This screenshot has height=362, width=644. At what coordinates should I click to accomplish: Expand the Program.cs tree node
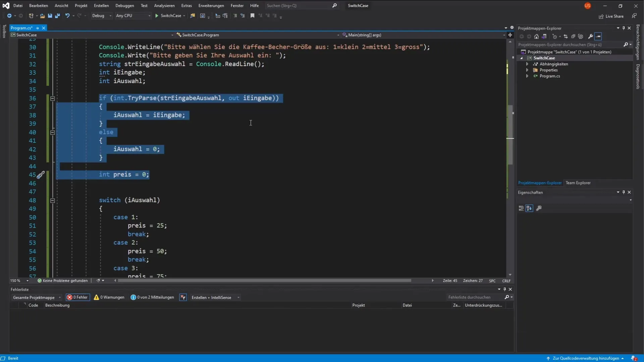click(527, 76)
